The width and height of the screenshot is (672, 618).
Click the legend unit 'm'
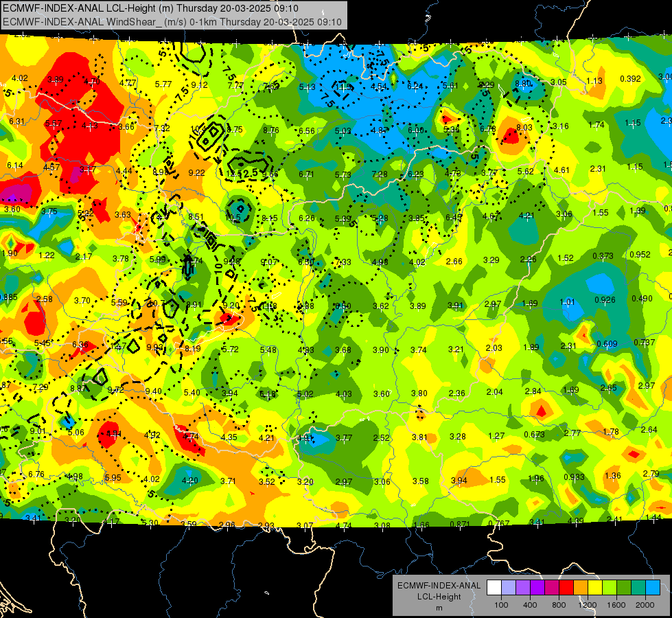(x=439, y=608)
